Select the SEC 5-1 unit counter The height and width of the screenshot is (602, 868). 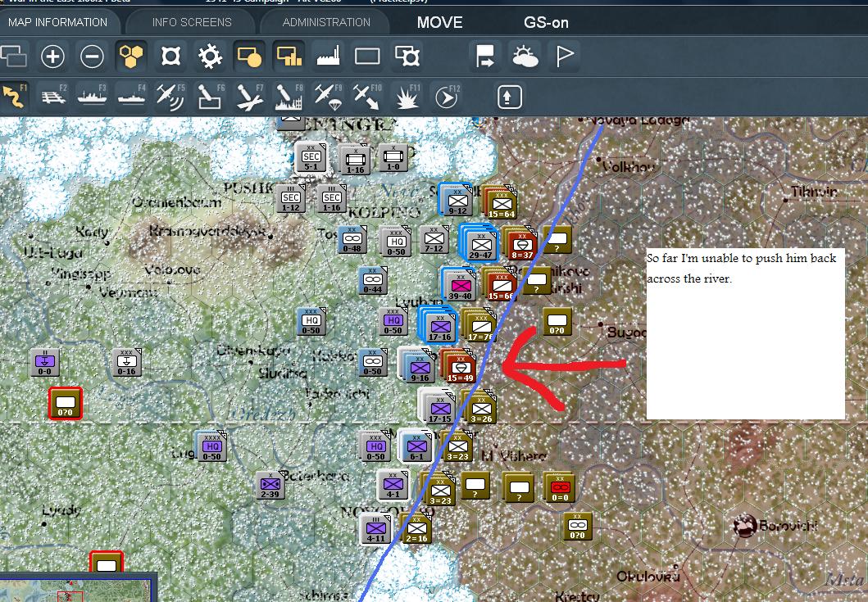311,157
